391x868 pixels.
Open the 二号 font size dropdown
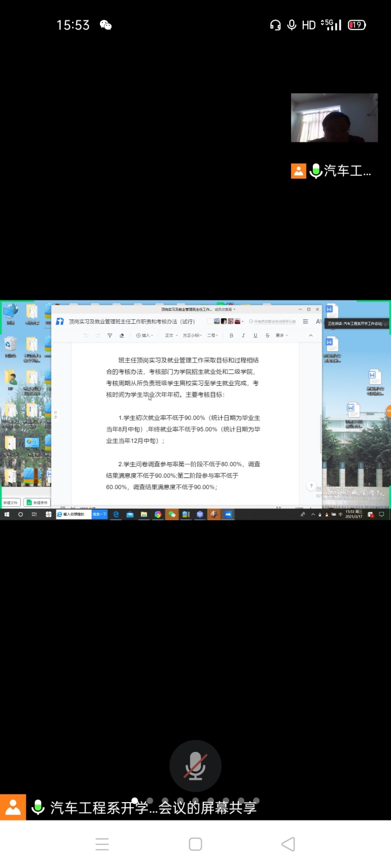(213, 335)
